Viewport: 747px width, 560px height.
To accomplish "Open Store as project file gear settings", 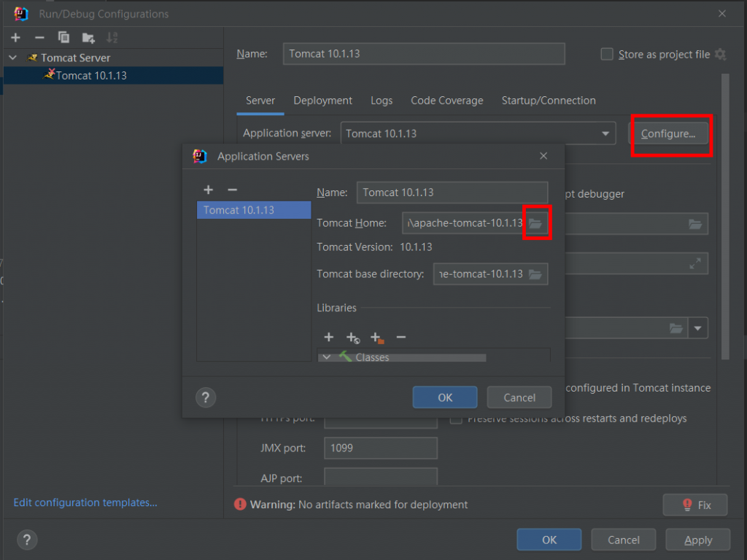I will 720,54.
